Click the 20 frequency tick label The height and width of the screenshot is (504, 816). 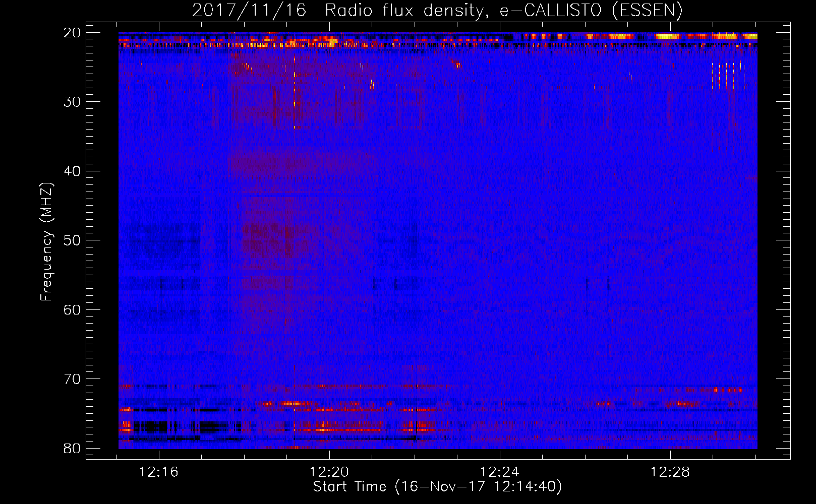pos(73,33)
